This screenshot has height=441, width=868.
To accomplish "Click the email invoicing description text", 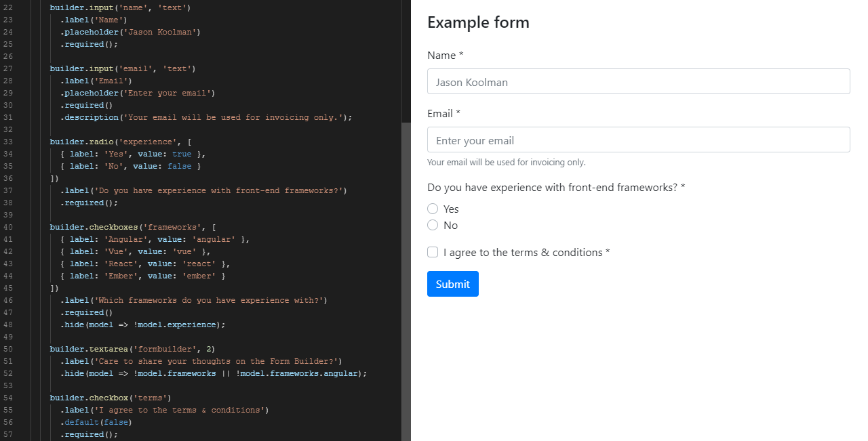I will click(506, 163).
